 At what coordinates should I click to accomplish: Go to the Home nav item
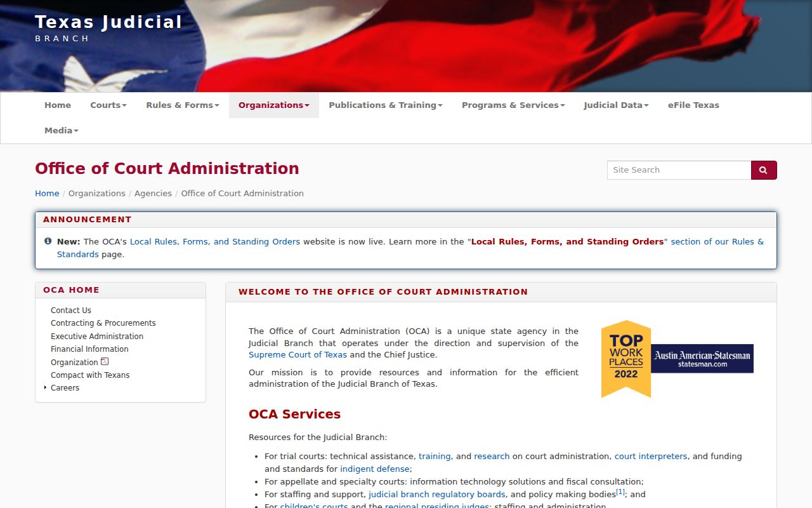click(x=58, y=105)
